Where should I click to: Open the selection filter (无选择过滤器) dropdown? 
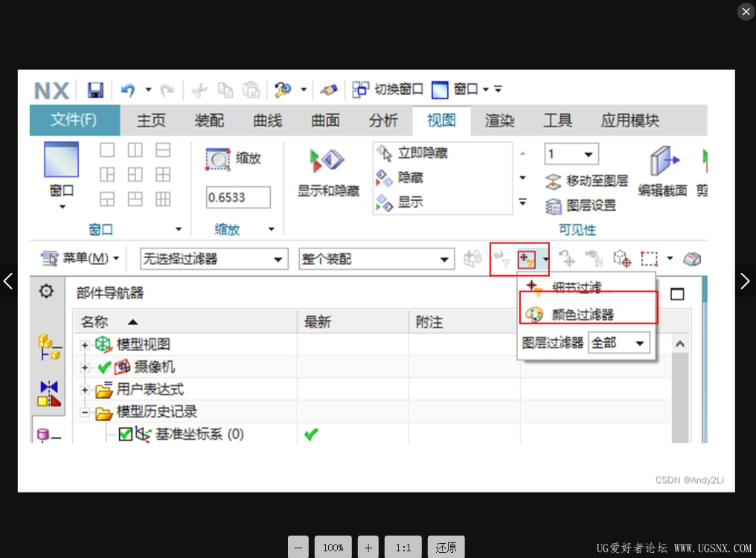(x=214, y=259)
